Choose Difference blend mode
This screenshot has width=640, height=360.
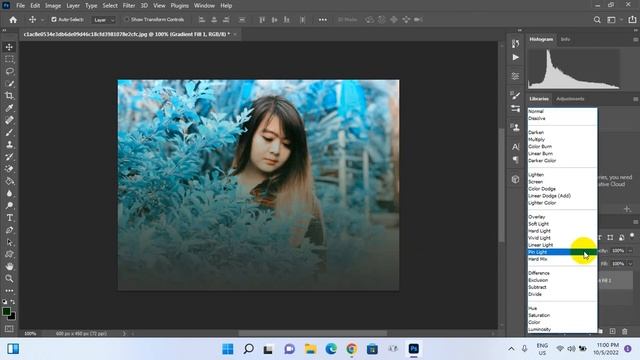point(562,273)
